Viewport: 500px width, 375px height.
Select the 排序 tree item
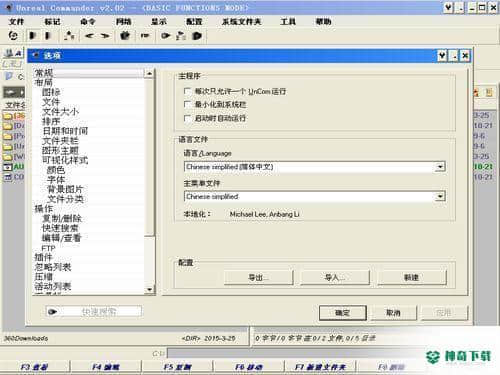[x=51, y=121]
